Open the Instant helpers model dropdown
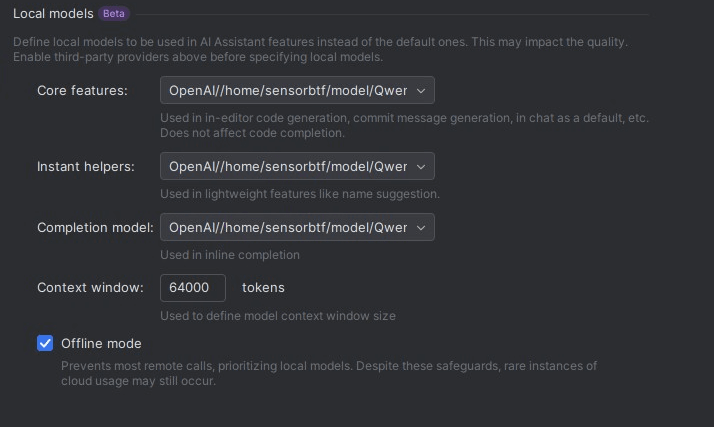Viewport: 714px width, 427px height. click(x=288, y=166)
